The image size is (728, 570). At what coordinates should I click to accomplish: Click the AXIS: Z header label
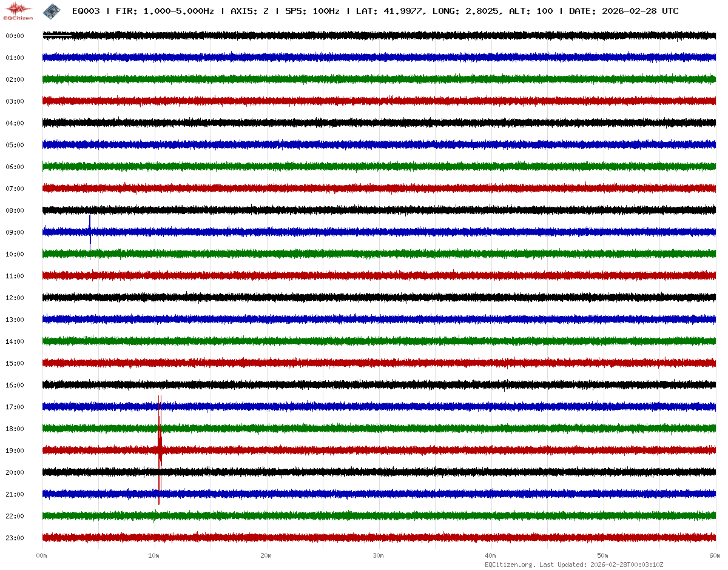[249, 11]
